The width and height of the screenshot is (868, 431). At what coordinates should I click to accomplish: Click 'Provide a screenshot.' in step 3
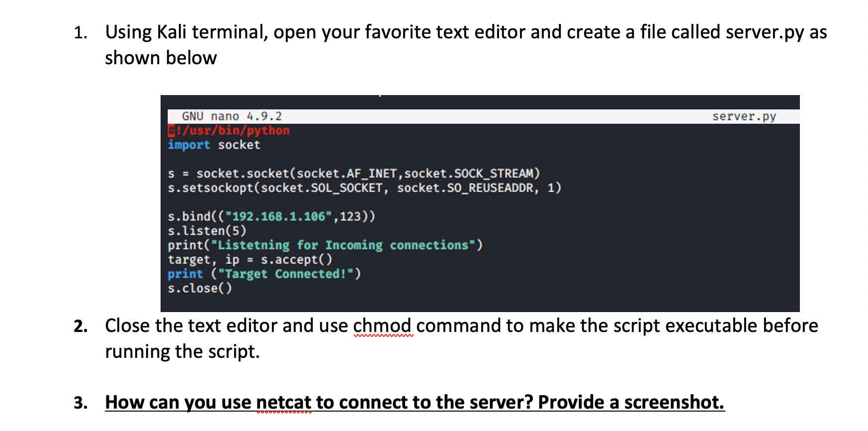(631, 402)
